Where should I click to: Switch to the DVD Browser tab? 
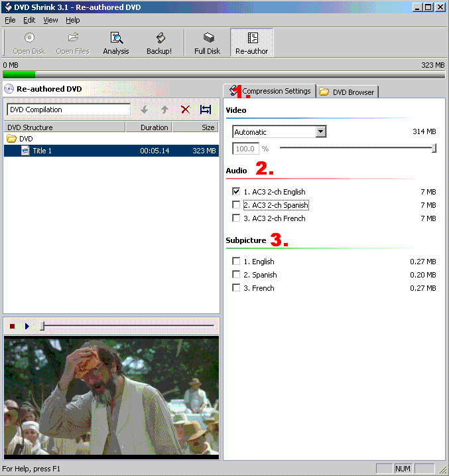[348, 92]
